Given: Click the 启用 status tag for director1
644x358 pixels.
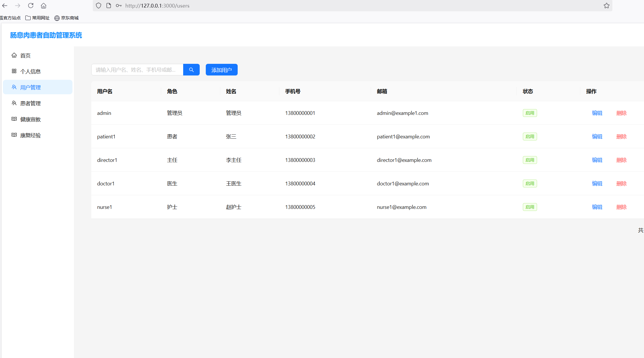Looking at the screenshot, I should coord(530,160).
